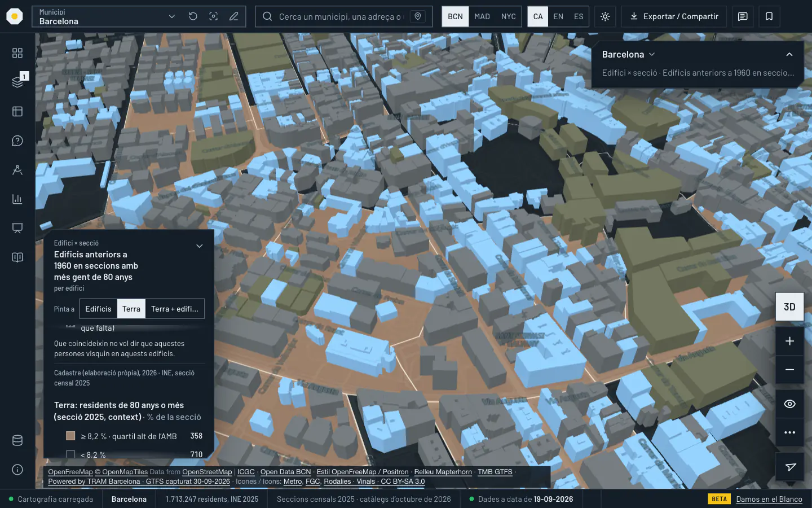Select the compass drawing tool in sidebar
Image resolution: width=812 pixels, height=508 pixels.
(x=17, y=170)
